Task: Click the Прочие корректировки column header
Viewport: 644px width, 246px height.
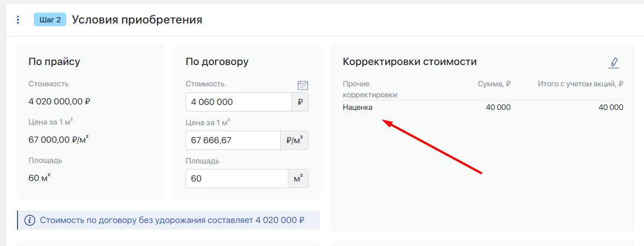Action: point(370,89)
